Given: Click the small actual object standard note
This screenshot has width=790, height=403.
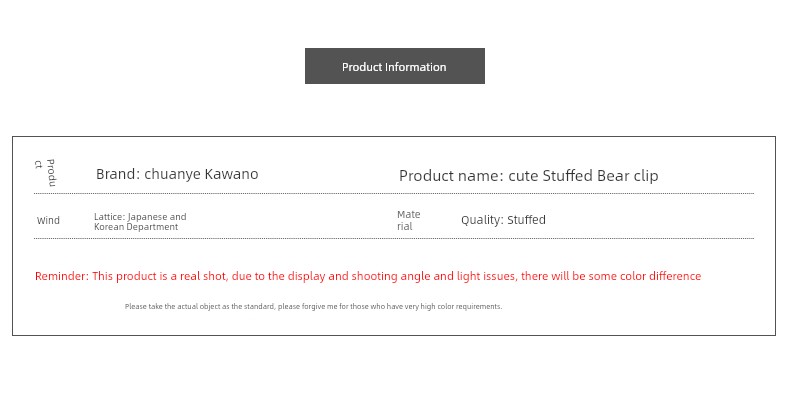Looking at the screenshot, I should (313, 306).
